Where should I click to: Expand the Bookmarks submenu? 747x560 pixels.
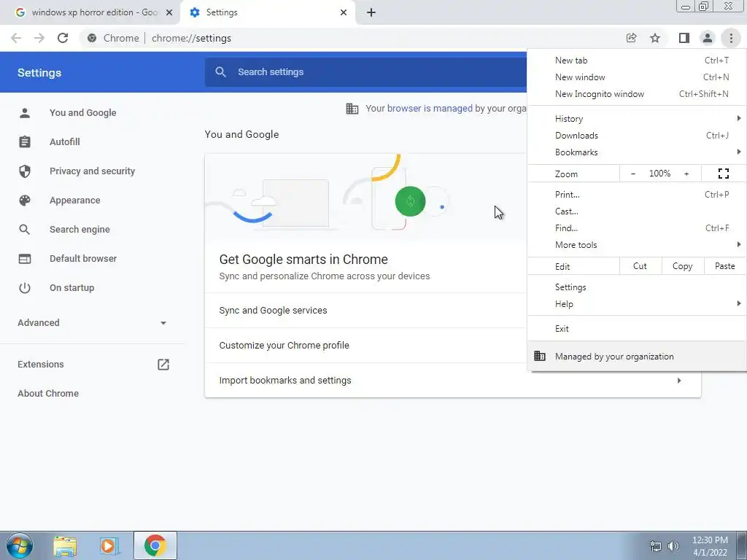click(636, 152)
